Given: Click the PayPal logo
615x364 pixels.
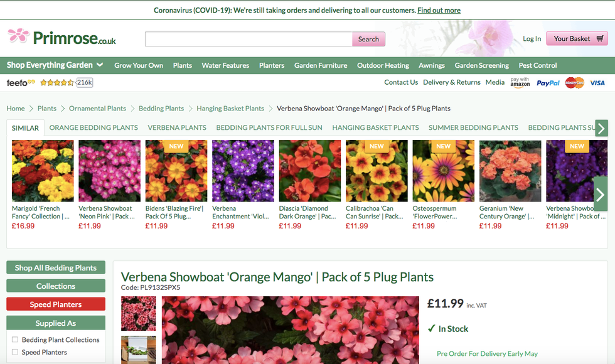Looking at the screenshot, I should pyautogui.click(x=548, y=83).
